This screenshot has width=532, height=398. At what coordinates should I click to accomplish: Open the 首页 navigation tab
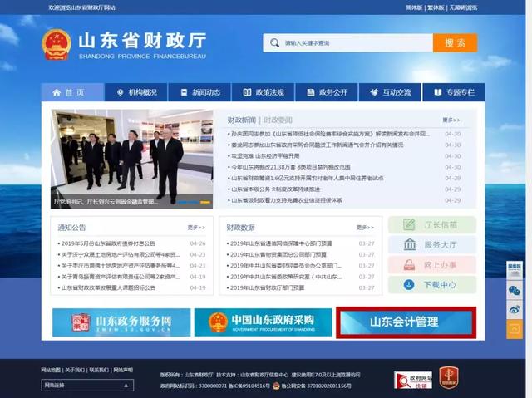(x=72, y=92)
